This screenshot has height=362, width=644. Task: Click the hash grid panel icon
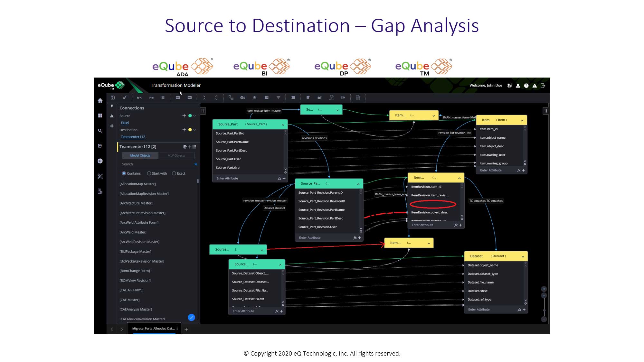coord(112,126)
